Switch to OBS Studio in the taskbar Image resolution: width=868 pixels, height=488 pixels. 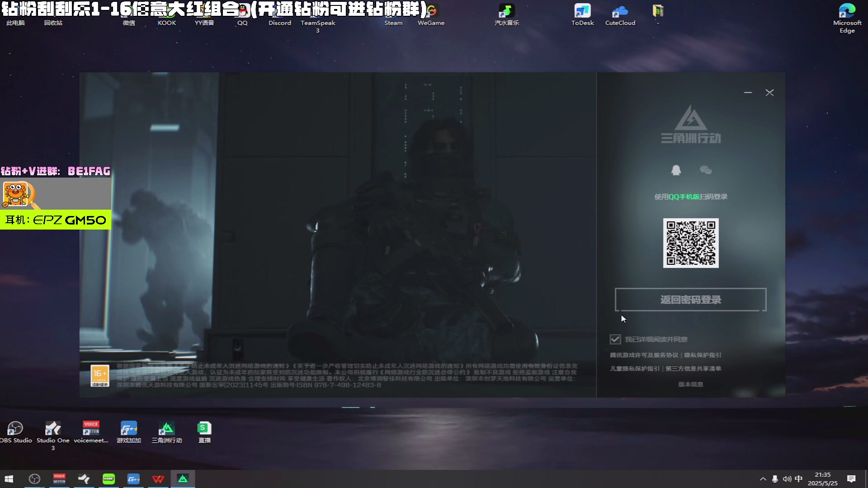pos(34,479)
